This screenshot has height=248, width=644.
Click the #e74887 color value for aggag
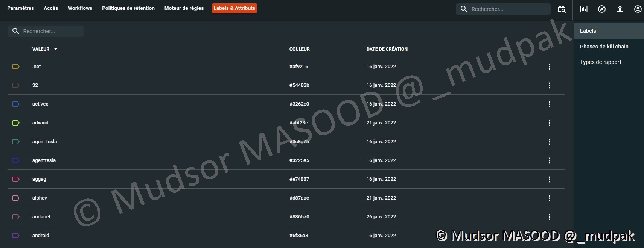click(299, 179)
